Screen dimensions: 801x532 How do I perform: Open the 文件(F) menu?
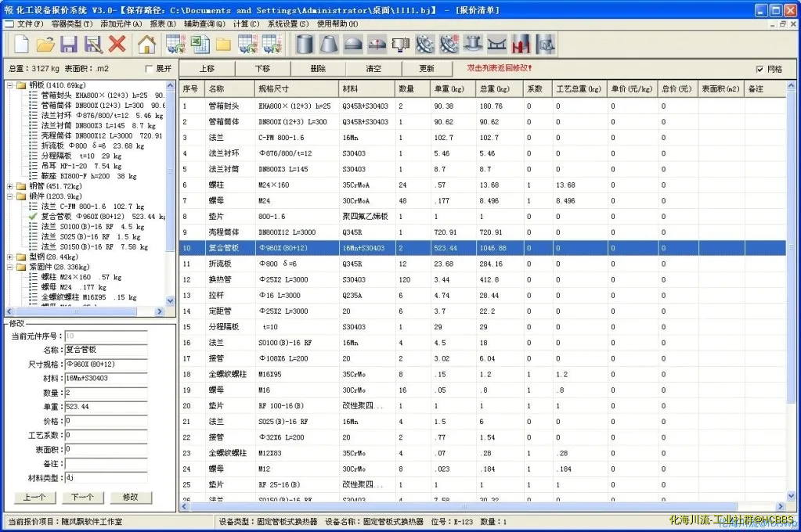click(x=30, y=23)
